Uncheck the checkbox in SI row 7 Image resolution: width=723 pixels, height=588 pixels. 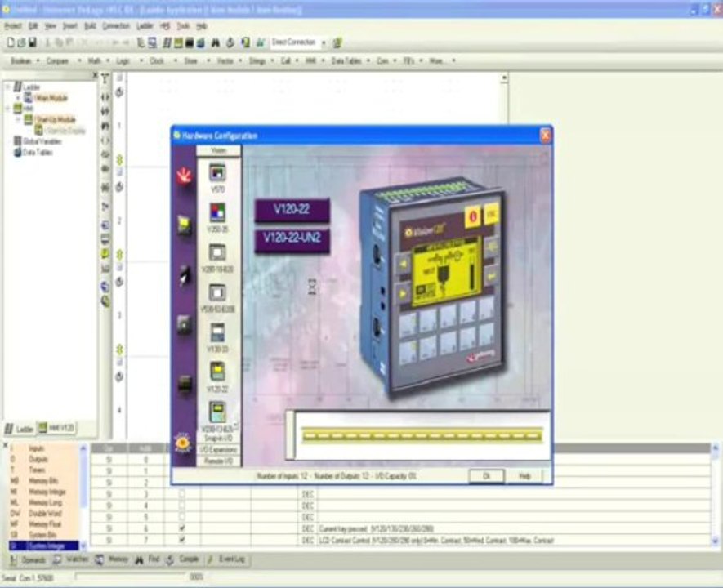[x=181, y=540]
